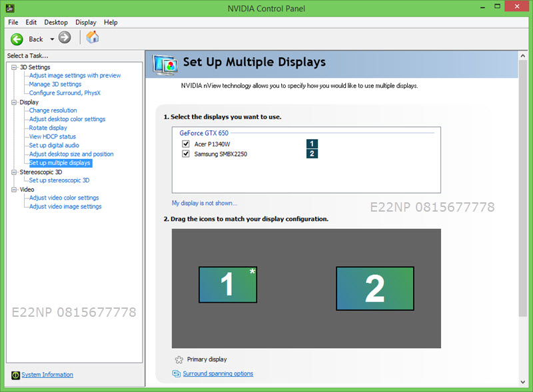Viewport: 533px width, 392px height.
Task: Select the Display category label in tree
Action: click(29, 102)
